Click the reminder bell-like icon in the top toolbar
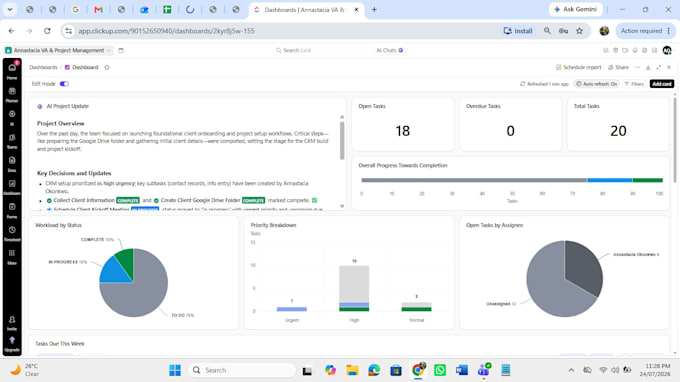This screenshot has width=680, height=382. pyautogui.click(x=635, y=50)
